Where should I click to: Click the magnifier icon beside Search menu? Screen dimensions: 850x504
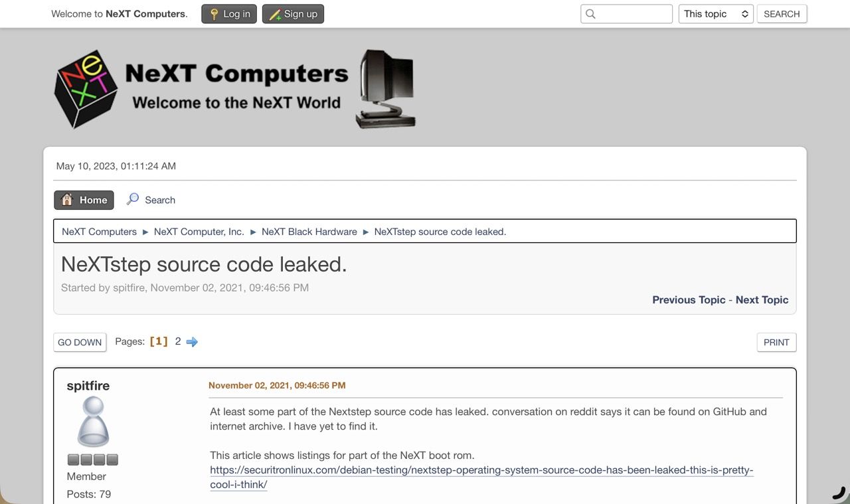[133, 199]
